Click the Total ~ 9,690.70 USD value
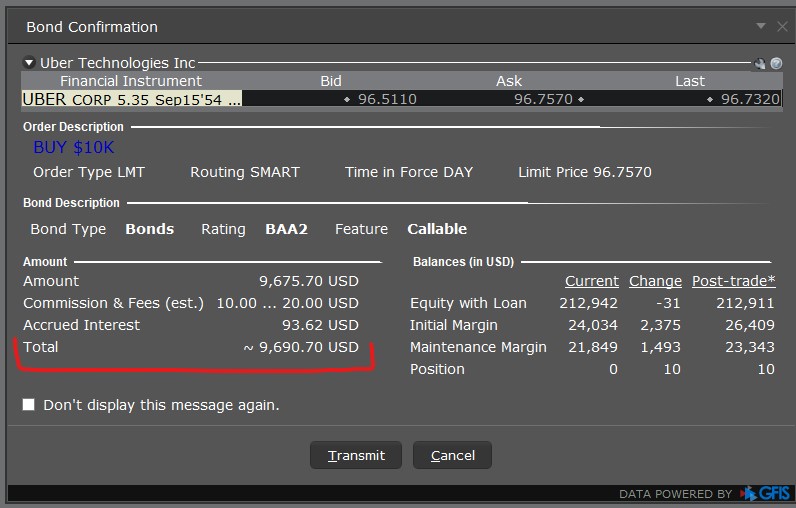The image size is (796, 508). (301, 347)
